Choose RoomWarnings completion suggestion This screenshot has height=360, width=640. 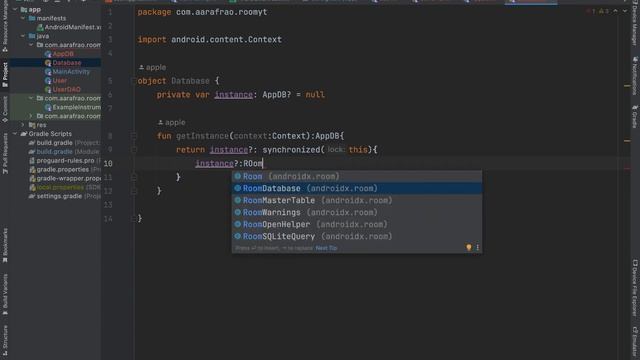(357, 212)
